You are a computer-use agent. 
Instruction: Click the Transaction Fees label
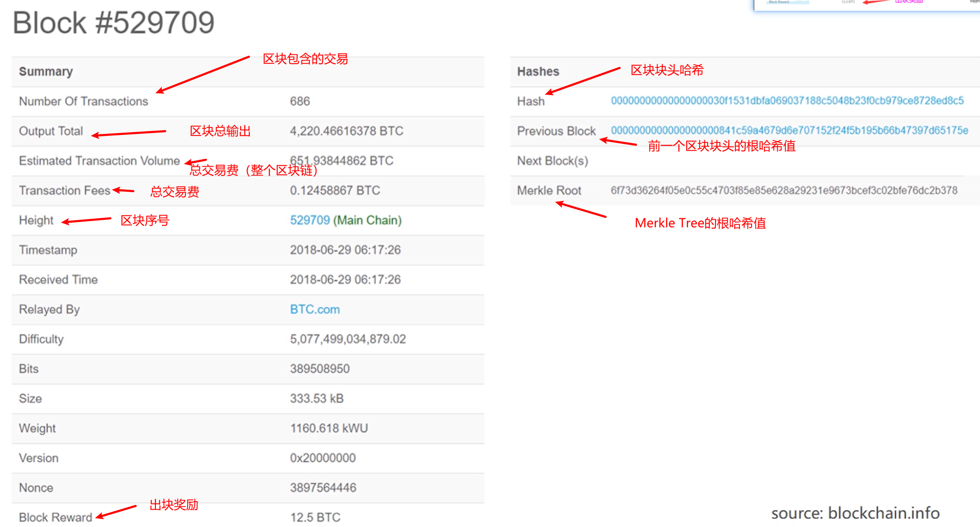click(65, 191)
